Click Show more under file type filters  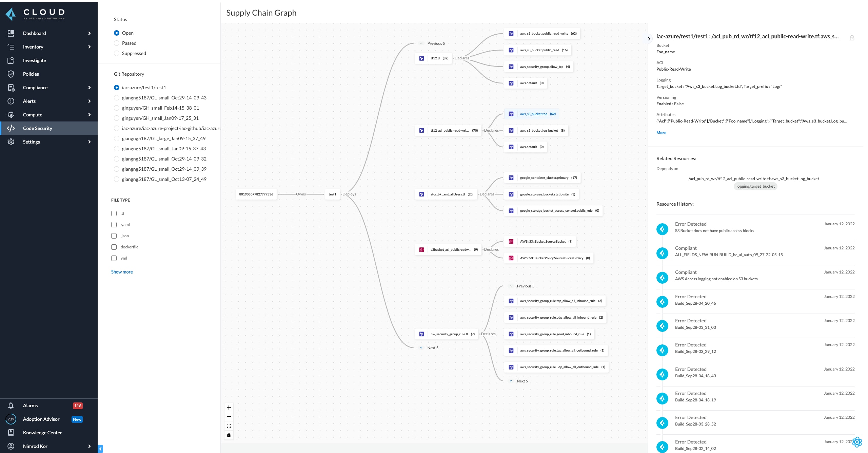coord(122,272)
